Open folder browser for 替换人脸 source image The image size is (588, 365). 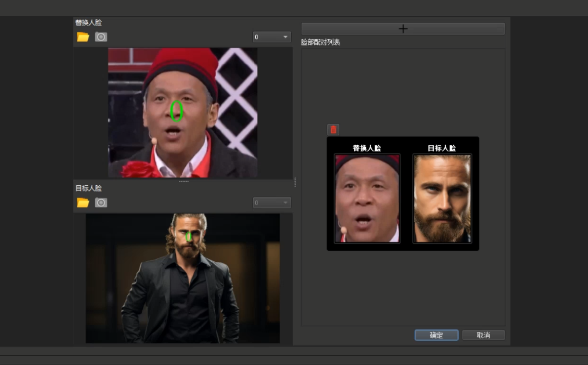pos(83,36)
